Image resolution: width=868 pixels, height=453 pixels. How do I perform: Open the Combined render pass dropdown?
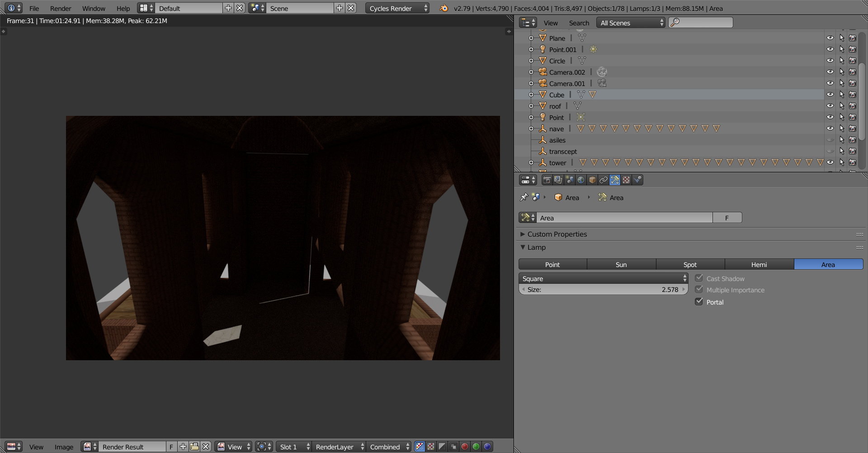389,447
